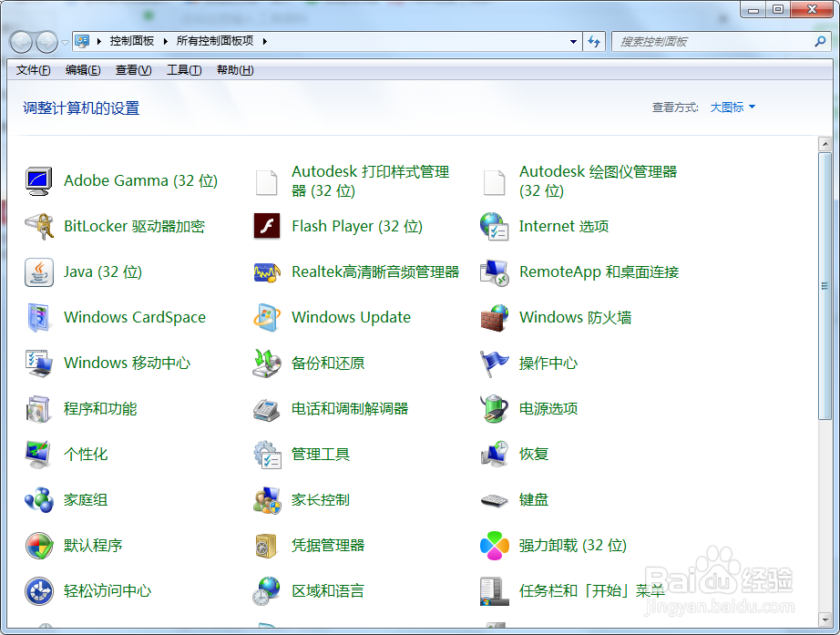This screenshot has height=635, width=840.
Task: Open the 默认程序 icon
Action: point(38,546)
